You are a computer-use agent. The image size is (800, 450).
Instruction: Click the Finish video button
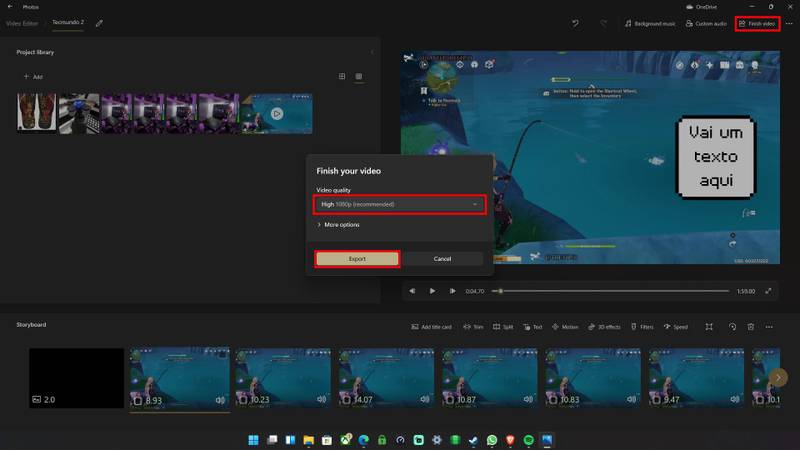coord(757,23)
